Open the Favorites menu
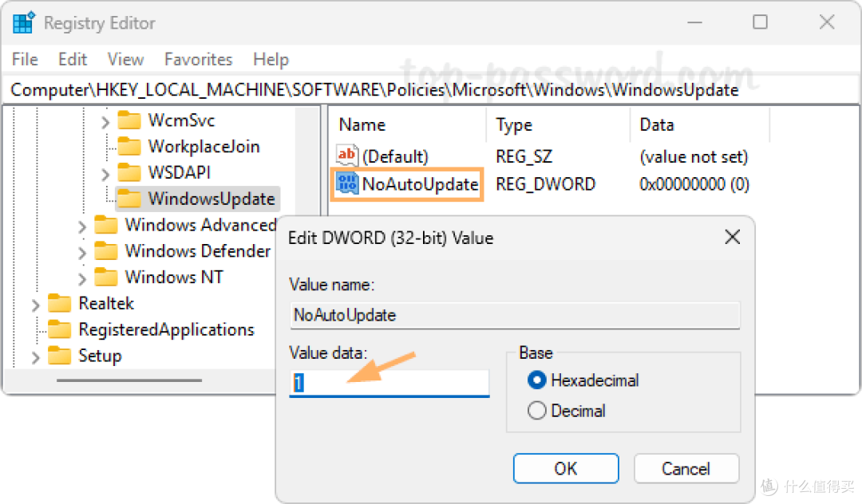This screenshot has width=862, height=504. pyautogui.click(x=199, y=59)
